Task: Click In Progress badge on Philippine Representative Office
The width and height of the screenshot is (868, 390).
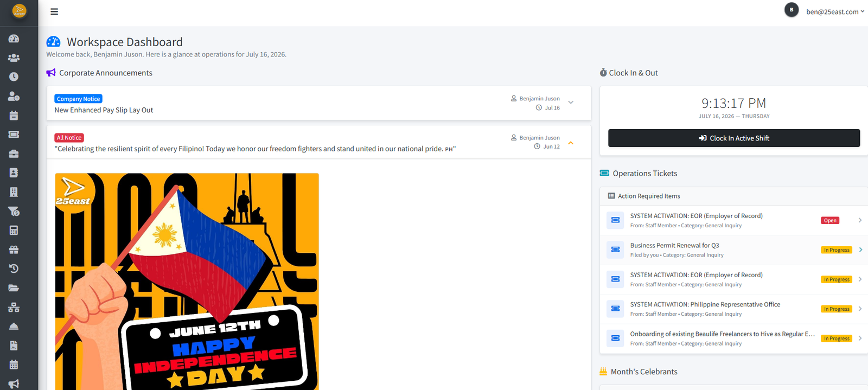Action: [837, 309]
